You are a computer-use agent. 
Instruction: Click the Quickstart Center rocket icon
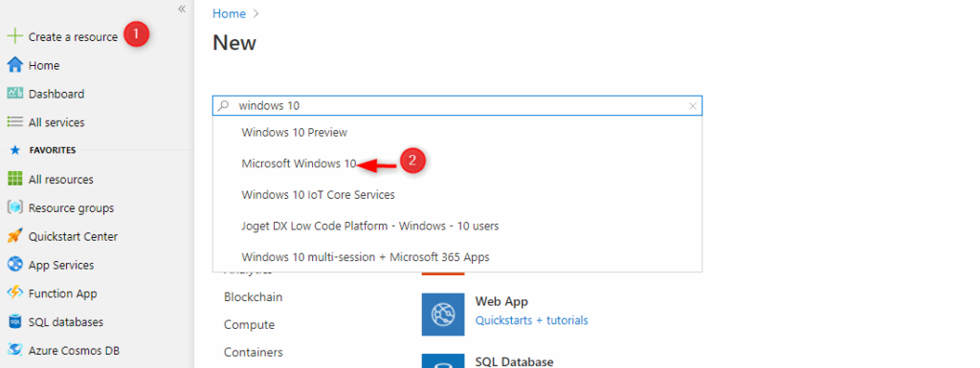click(14, 236)
